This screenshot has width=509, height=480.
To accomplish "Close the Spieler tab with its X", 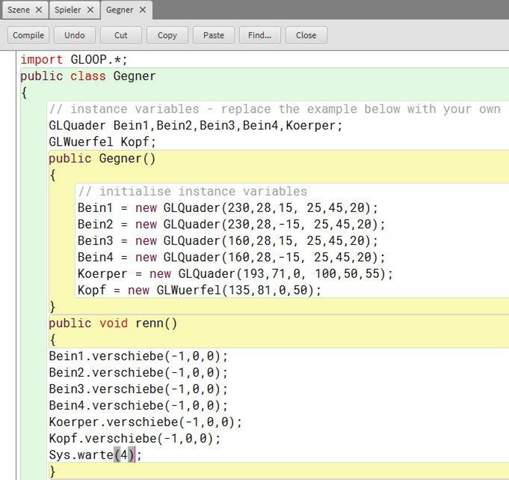I will 90,10.
